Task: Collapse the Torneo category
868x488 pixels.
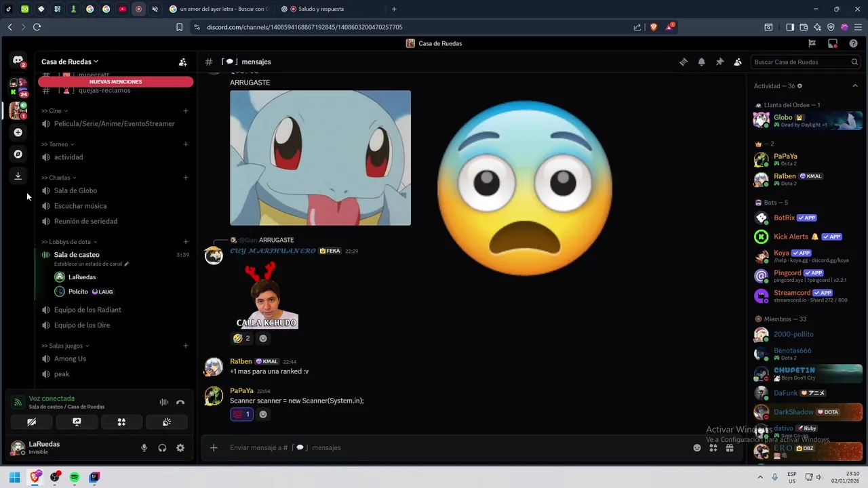Action: pos(58,144)
